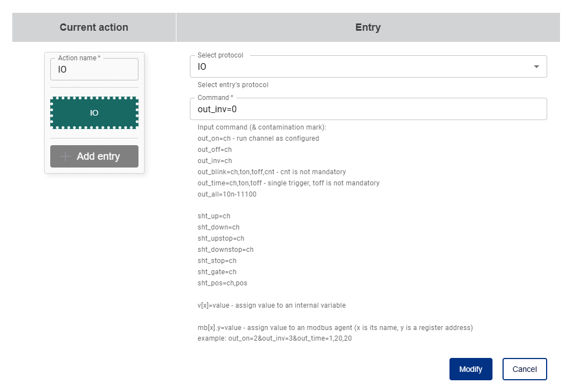Click the Current action column header
The width and height of the screenshot is (574, 392).
coord(94,27)
